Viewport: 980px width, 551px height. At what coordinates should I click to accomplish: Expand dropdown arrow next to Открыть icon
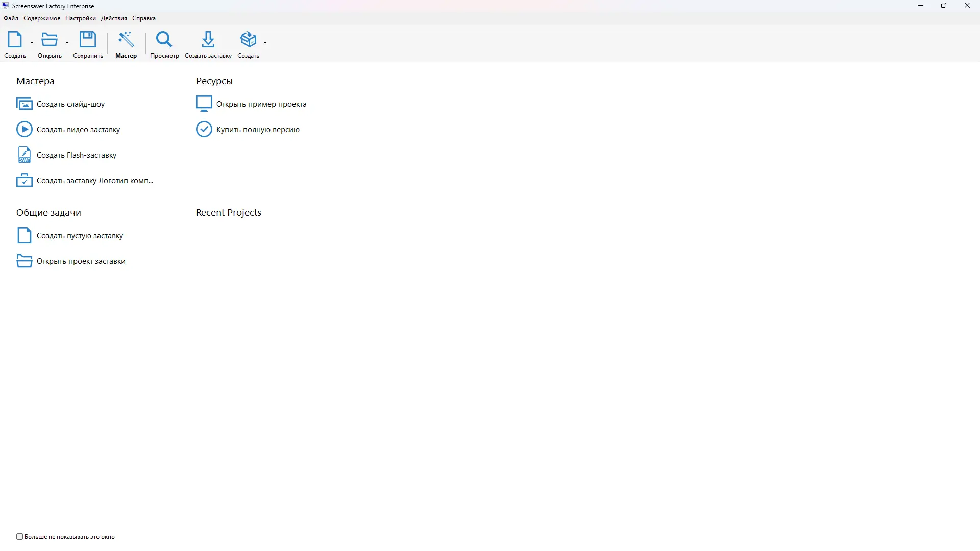[x=67, y=43]
